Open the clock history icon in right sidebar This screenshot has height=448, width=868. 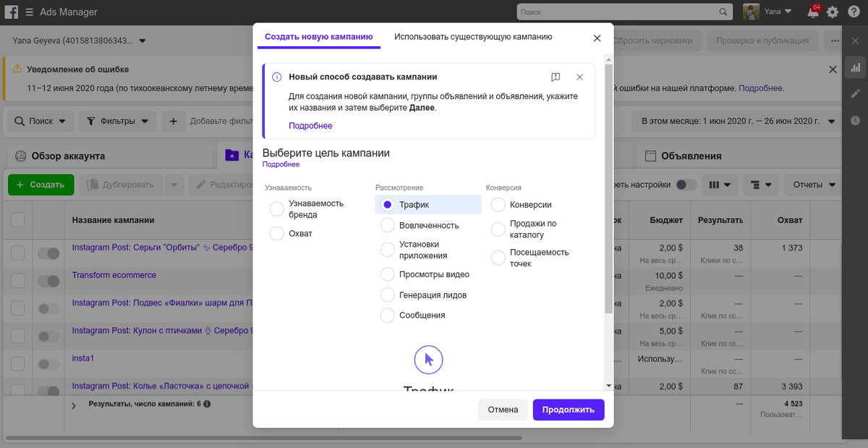click(856, 120)
